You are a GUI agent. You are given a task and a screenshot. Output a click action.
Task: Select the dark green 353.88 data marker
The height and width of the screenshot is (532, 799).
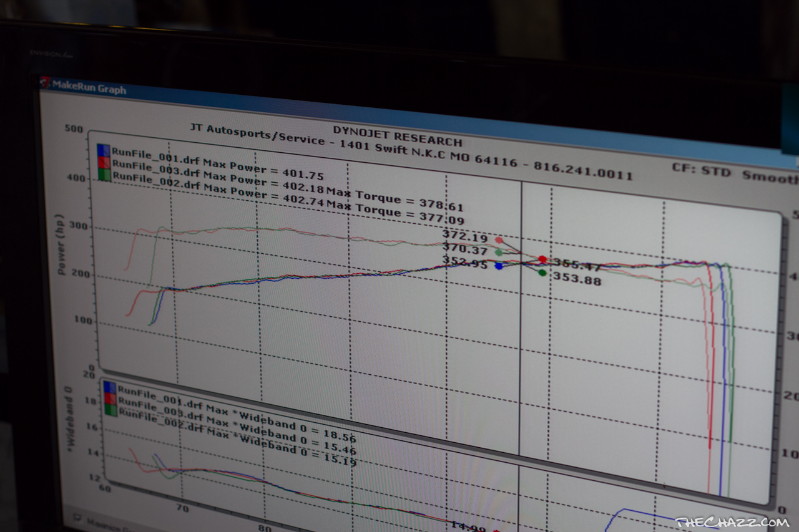click(x=542, y=273)
